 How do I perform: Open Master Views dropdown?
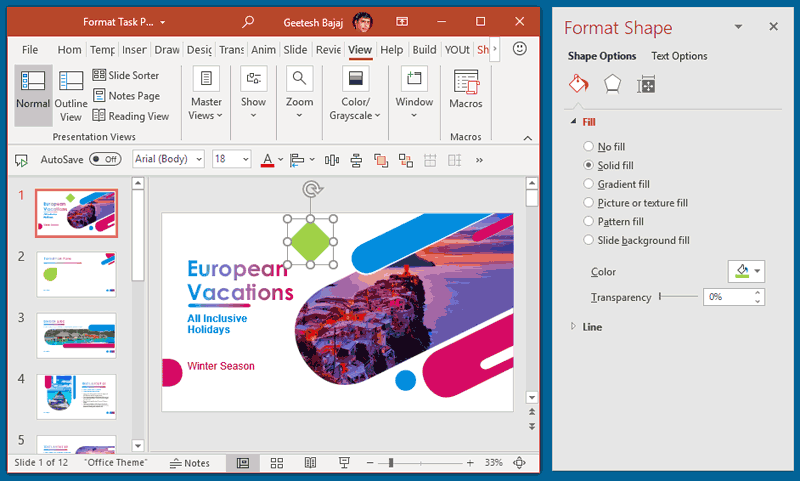[x=206, y=94]
